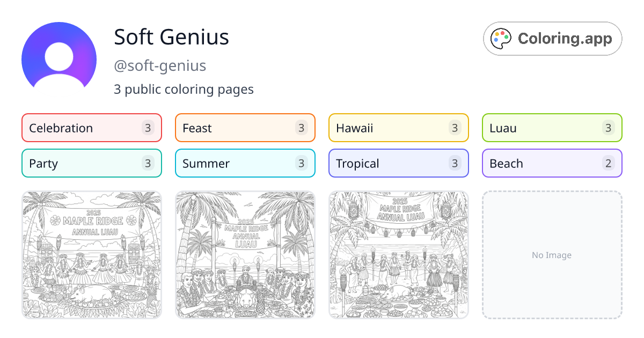Click the count badge on the Luau tag
The image size is (644, 338).
(x=609, y=128)
